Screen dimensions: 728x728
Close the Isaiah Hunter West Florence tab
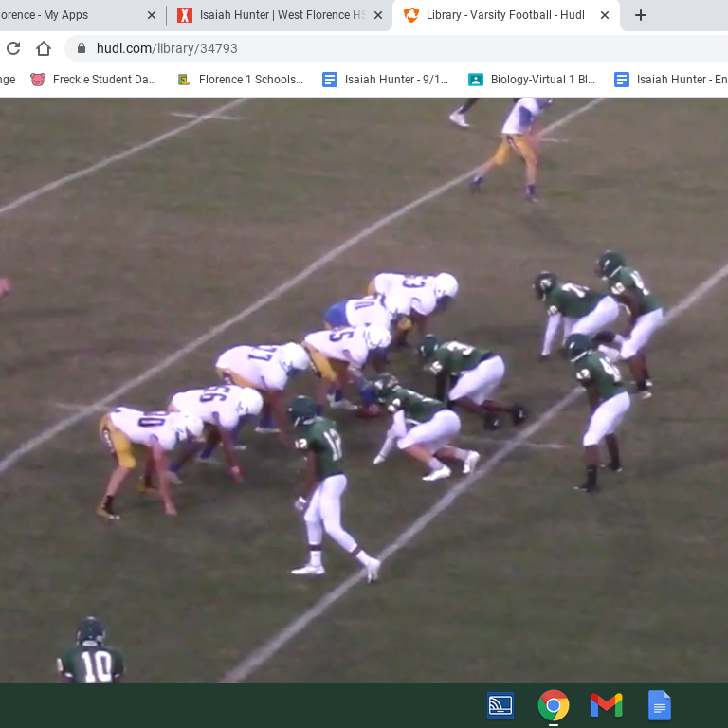coord(378,15)
